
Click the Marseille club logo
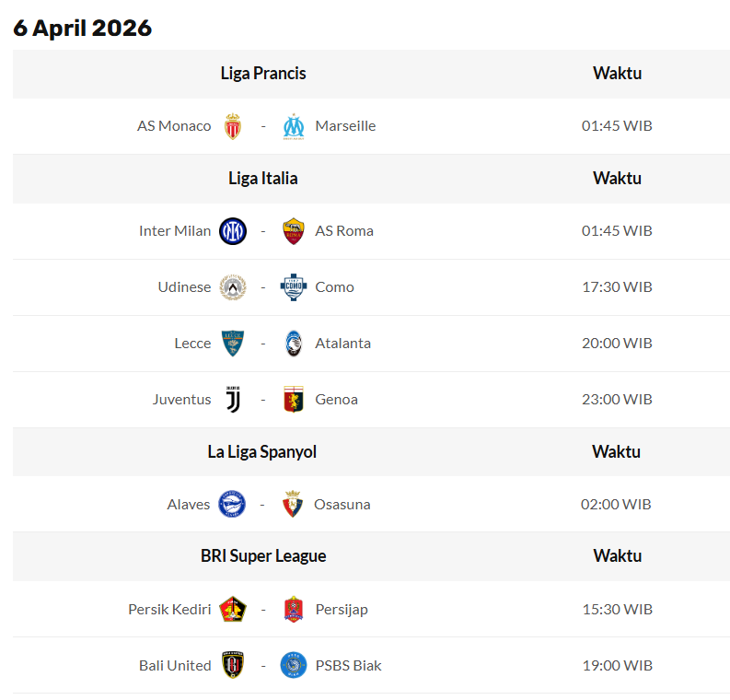(x=294, y=126)
